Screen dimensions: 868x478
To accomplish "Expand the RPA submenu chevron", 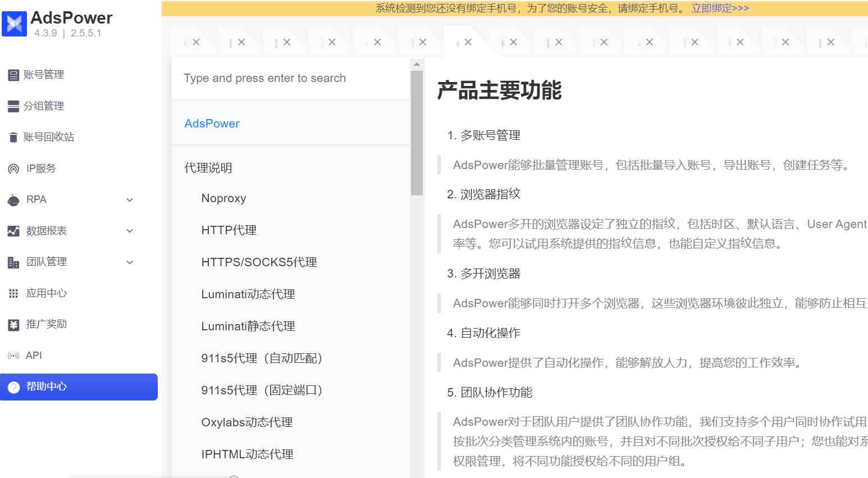I will pyautogui.click(x=130, y=200).
